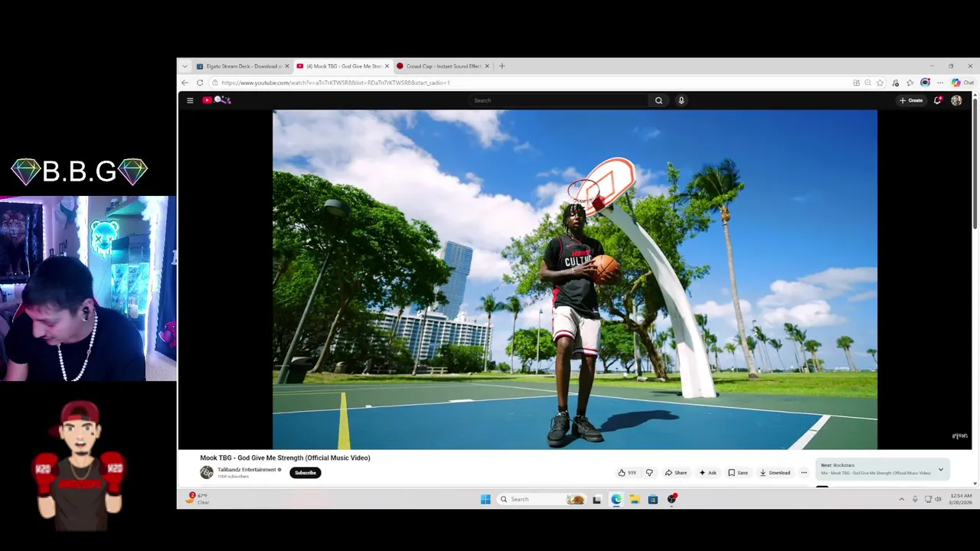
Task: Open split screen icon in address bar
Action: [x=856, y=83]
